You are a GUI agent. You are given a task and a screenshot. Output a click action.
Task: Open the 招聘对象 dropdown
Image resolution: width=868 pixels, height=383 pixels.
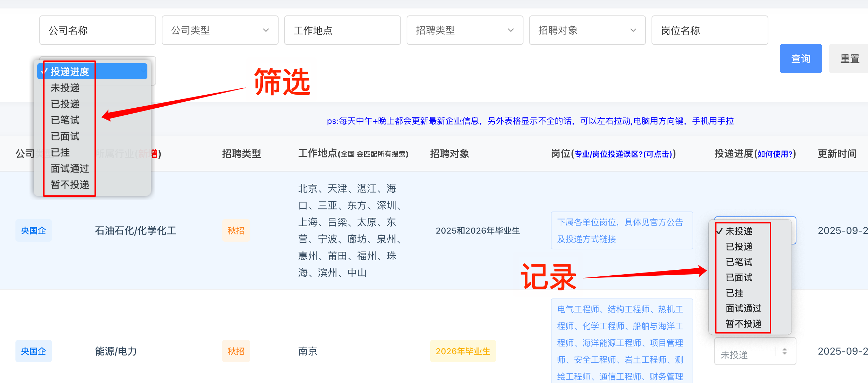(x=587, y=30)
